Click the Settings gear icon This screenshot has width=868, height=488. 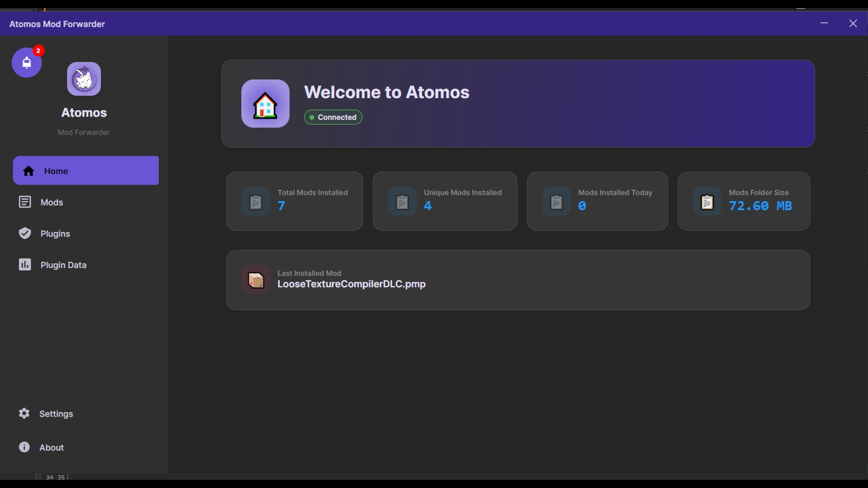[x=24, y=413]
